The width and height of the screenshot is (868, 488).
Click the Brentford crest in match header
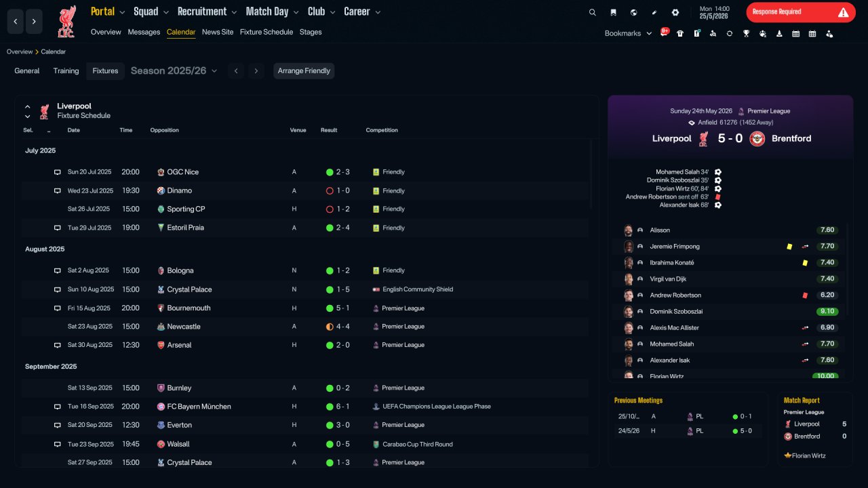757,138
